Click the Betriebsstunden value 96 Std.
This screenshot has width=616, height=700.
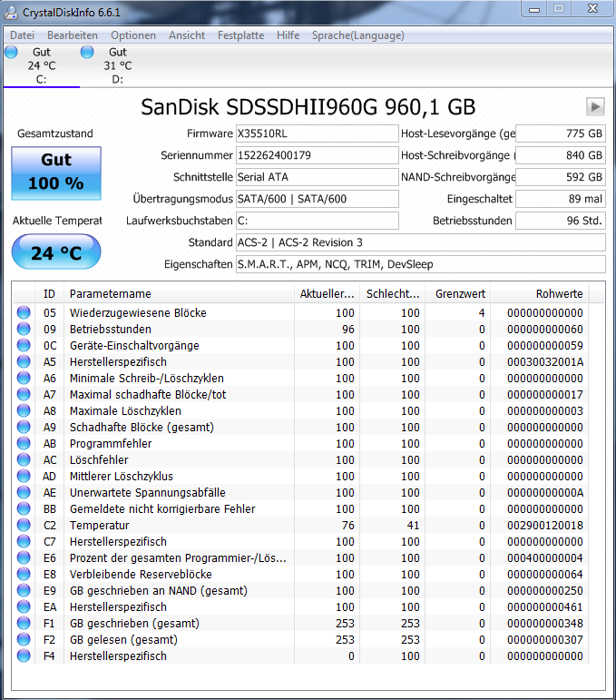point(561,221)
